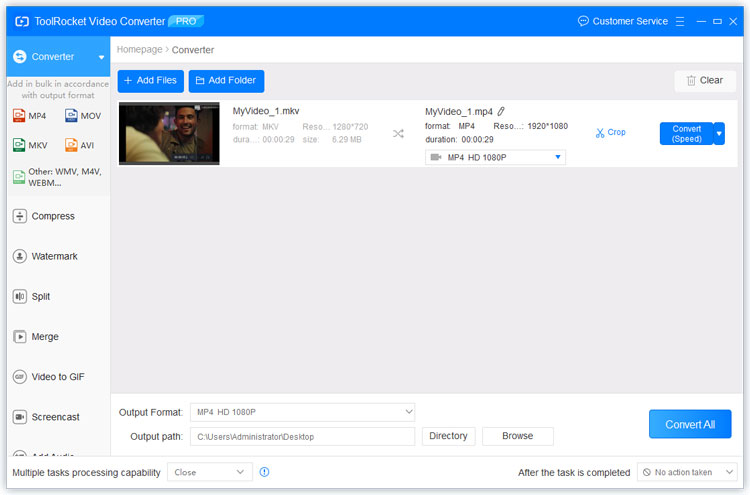This screenshot has width=750, height=495.
Task: Click Convert All
Action: [690, 424]
